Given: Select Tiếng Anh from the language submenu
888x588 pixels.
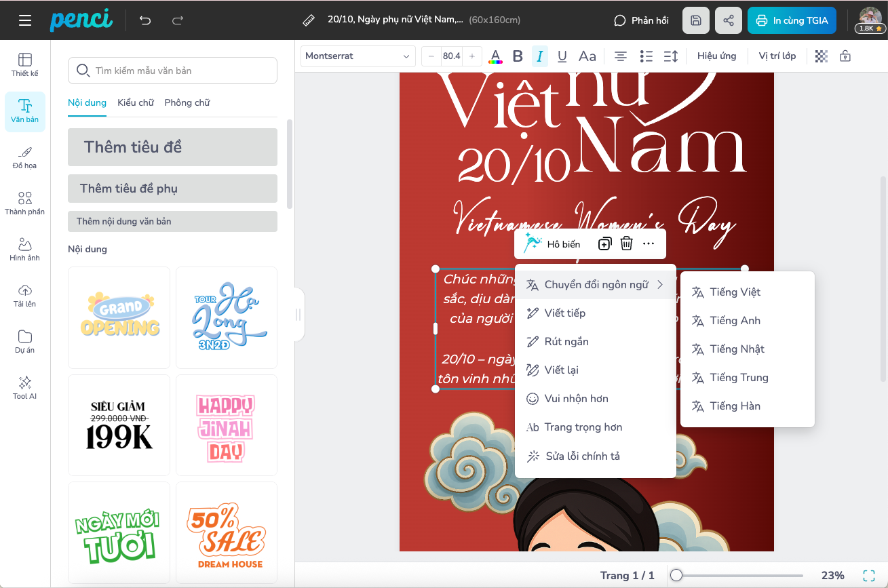Looking at the screenshot, I should (735, 321).
